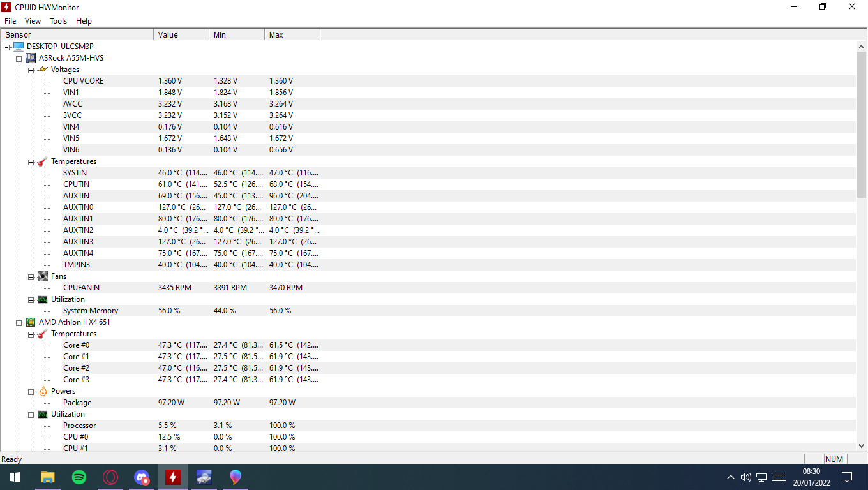The image size is (868, 490).
Task: Select the AVCC voltage row
Action: [428, 104]
